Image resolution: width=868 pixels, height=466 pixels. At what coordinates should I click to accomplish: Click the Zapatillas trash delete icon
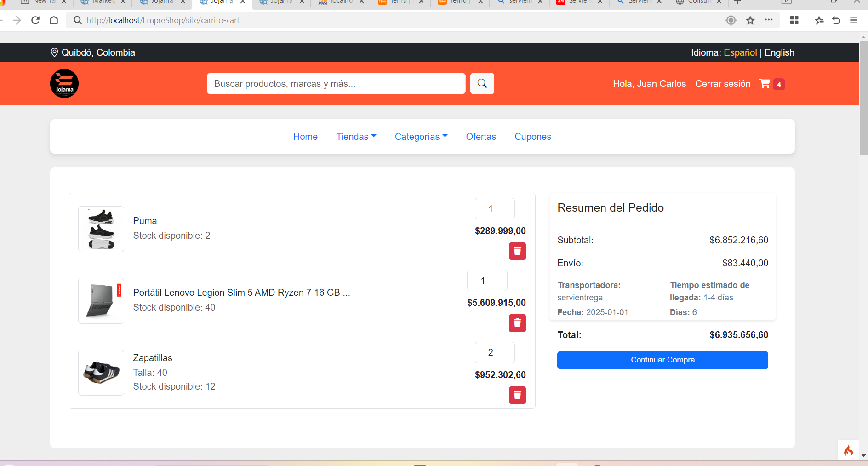click(x=517, y=395)
